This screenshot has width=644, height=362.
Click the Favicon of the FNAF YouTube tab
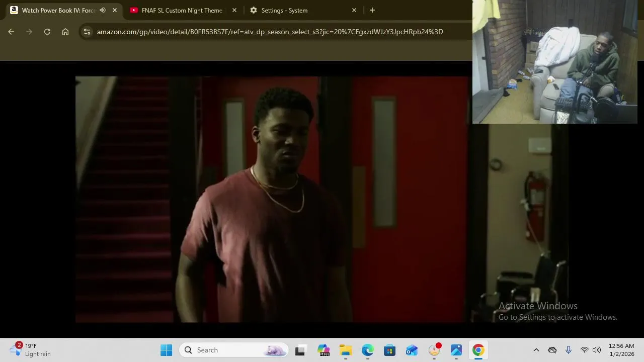tap(134, 10)
